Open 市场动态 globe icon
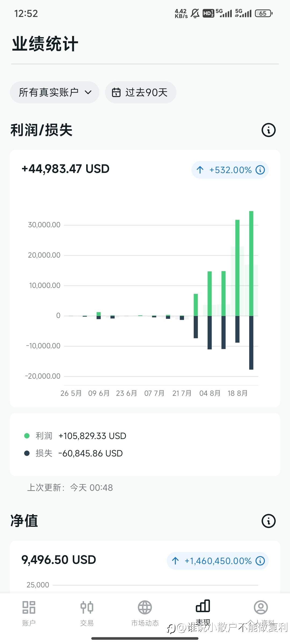 [x=145, y=608]
